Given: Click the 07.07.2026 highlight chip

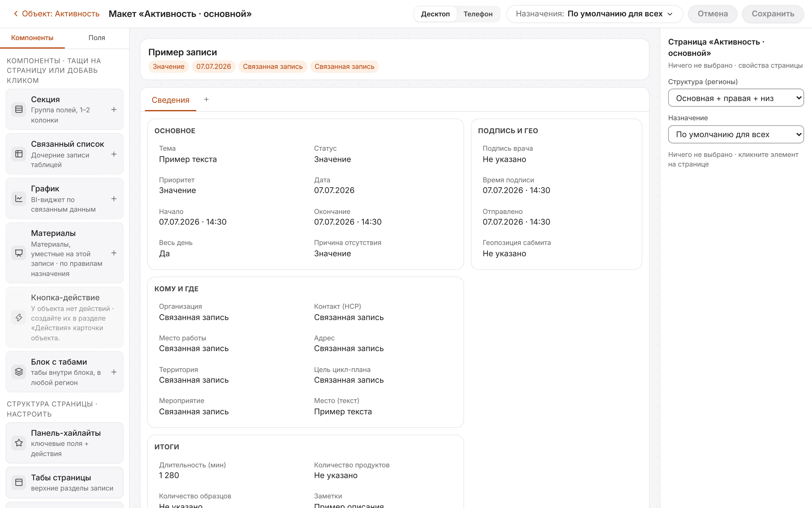Looking at the screenshot, I should tap(213, 67).
